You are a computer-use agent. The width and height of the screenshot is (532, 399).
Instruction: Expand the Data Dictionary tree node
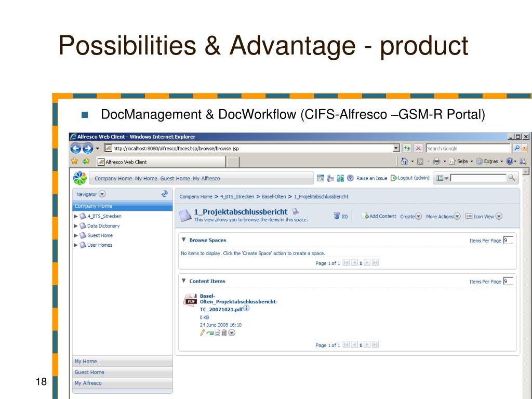(76, 225)
